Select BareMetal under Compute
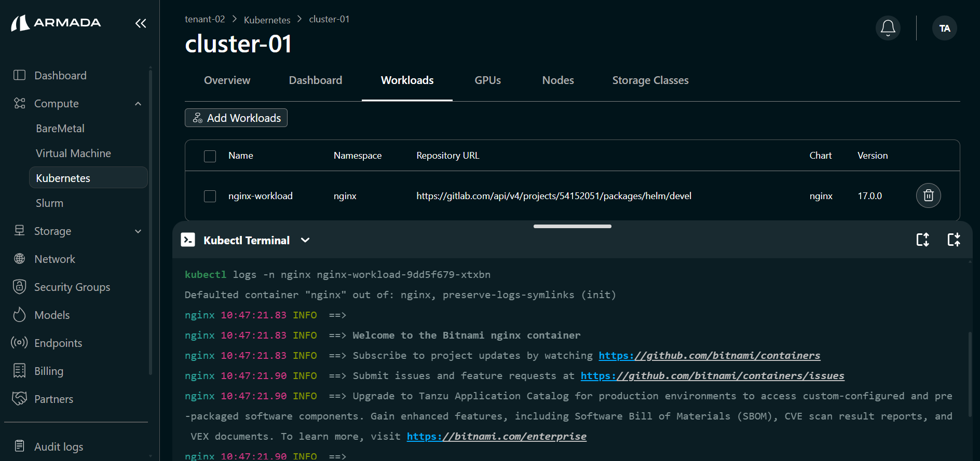 60,129
